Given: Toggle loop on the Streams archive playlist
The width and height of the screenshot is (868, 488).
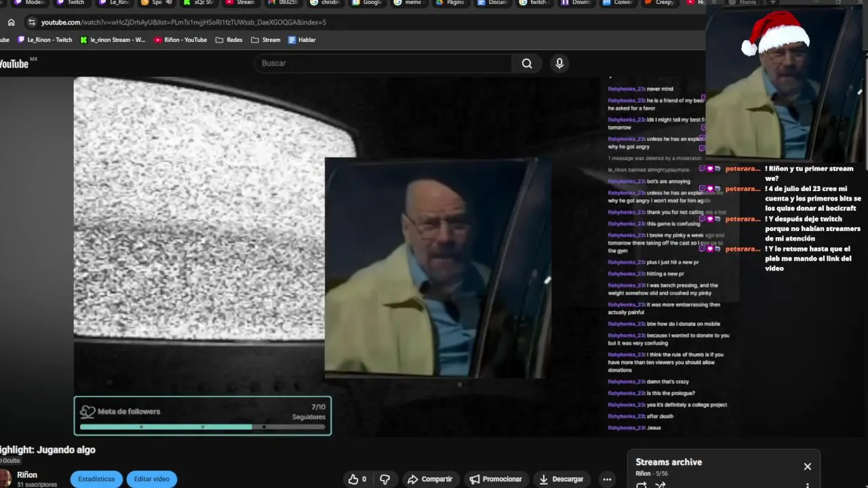Looking at the screenshot, I should click(x=642, y=485).
